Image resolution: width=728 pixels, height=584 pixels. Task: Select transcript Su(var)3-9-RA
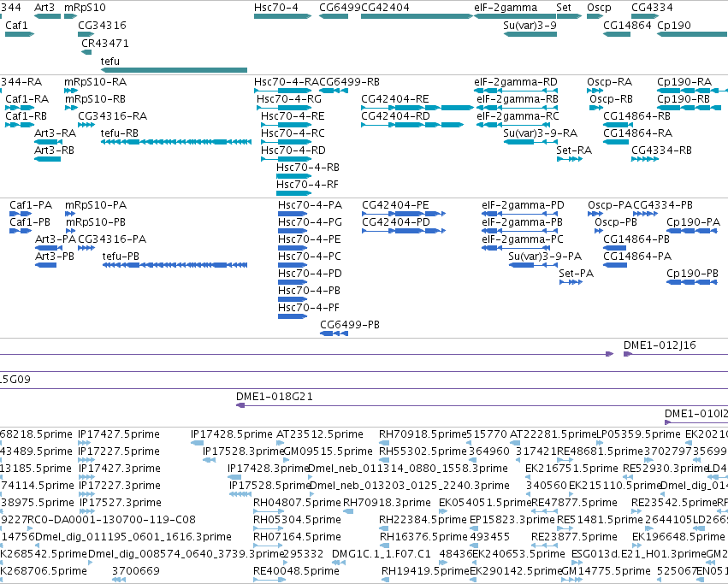click(530, 142)
